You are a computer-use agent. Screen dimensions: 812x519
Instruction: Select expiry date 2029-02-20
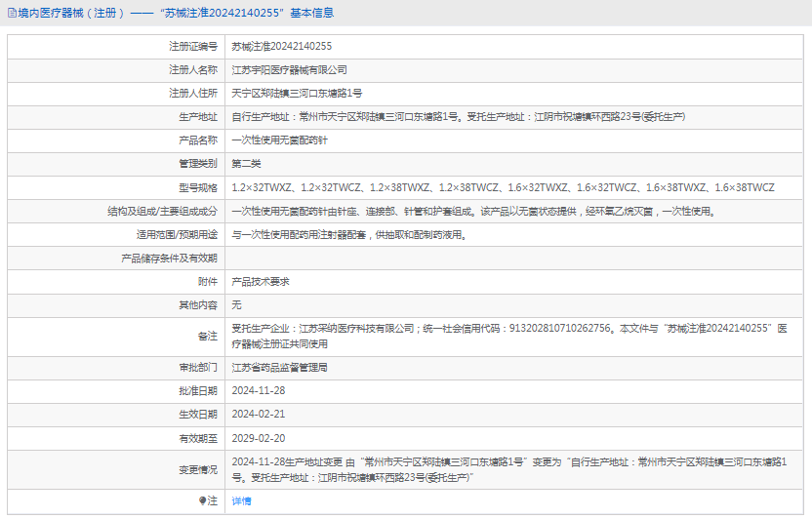pos(259,438)
